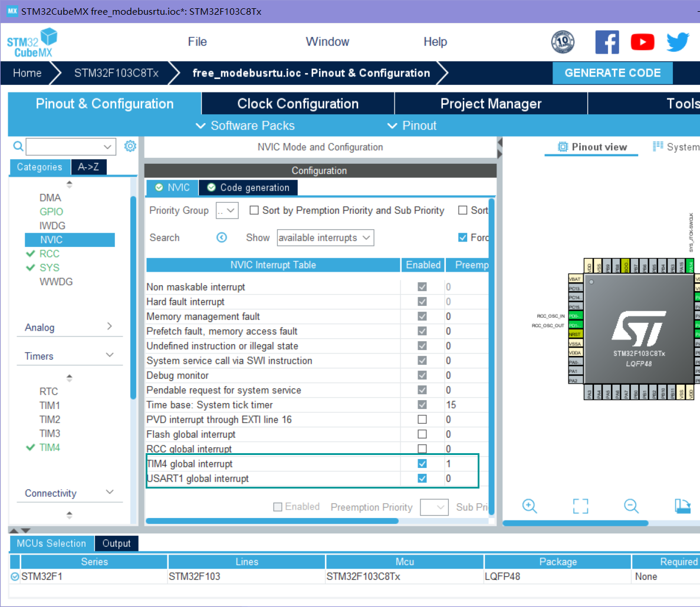Disable TIM4 global interrupt checkbox
The image size is (700, 607).
pyautogui.click(x=422, y=463)
